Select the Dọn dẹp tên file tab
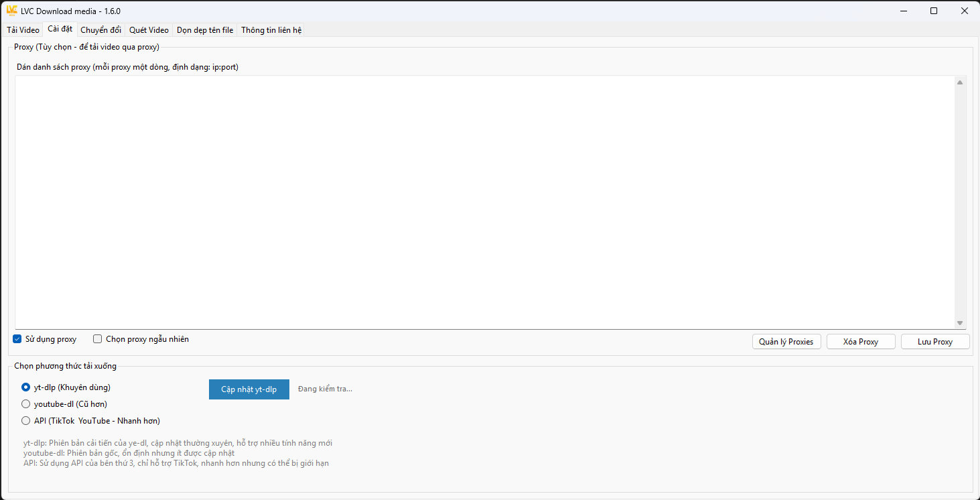The width and height of the screenshot is (980, 500). click(x=205, y=30)
